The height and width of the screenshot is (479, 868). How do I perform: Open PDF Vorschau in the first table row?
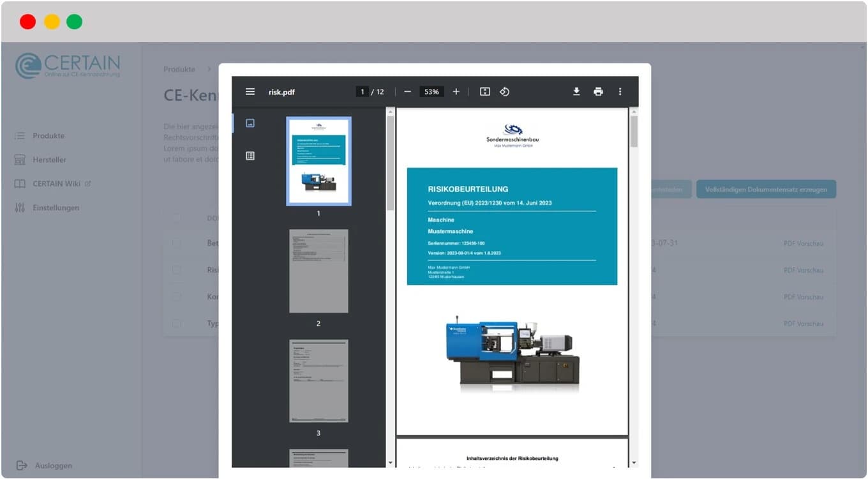(804, 243)
